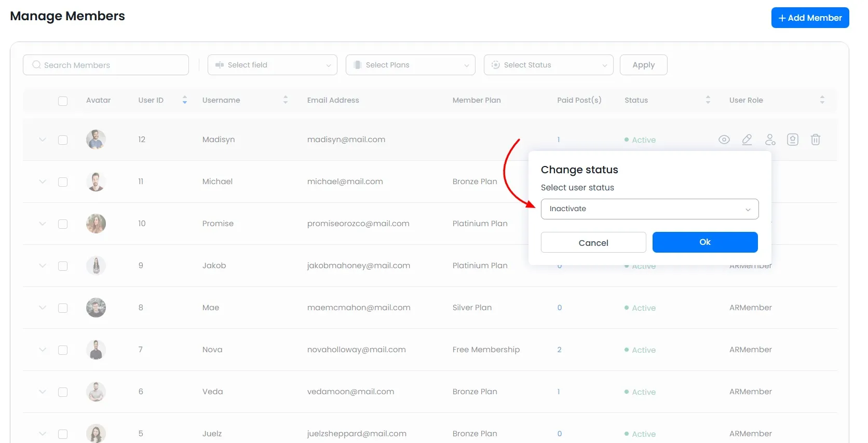Open the Select field filter dropdown
868x443 pixels.
(x=272, y=65)
